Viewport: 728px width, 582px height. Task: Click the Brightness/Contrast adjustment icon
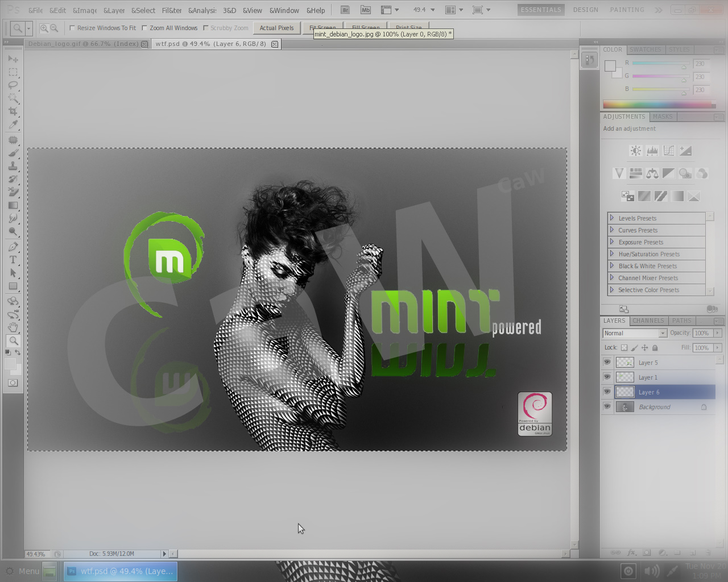(x=636, y=151)
